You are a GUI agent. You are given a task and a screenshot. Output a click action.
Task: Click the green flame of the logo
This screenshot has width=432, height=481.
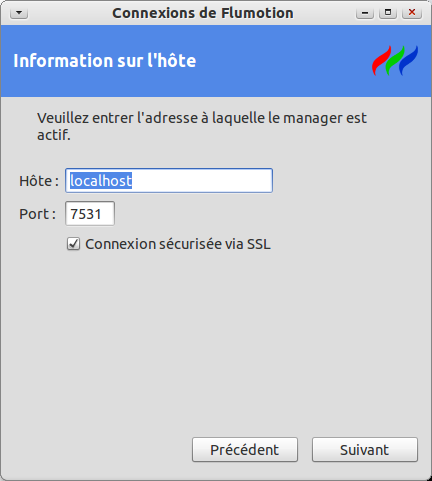[x=395, y=61]
